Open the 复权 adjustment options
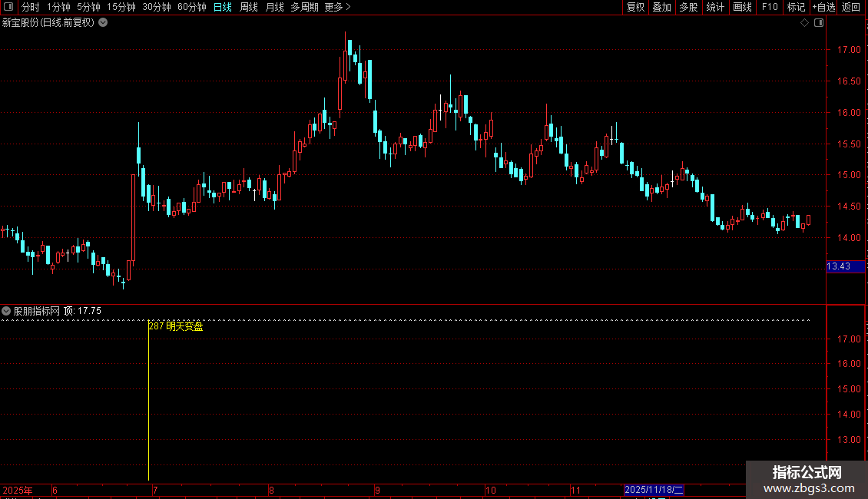 635,7
